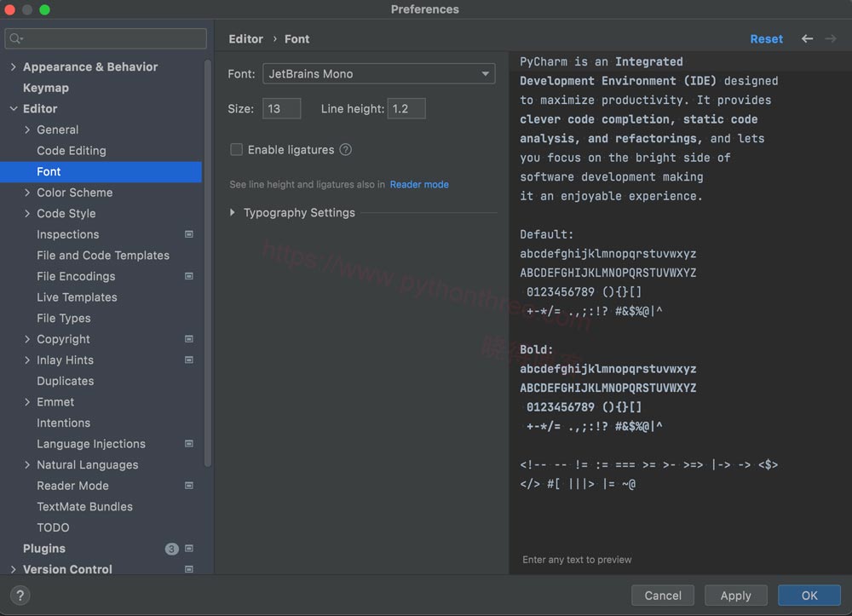The width and height of the screenshot is (852, 616).
Task: Click the Cancel button
Action: point(662,596)
